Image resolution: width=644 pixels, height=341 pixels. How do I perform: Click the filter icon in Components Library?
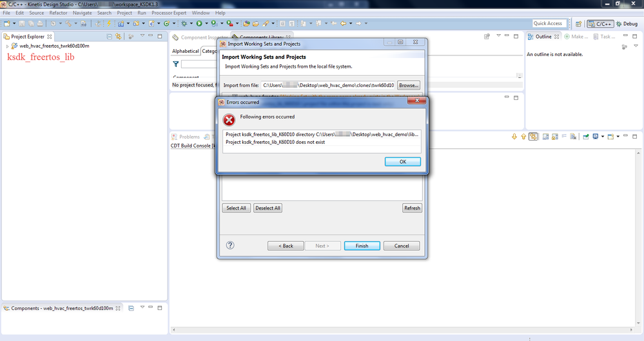tap(176, 64)
